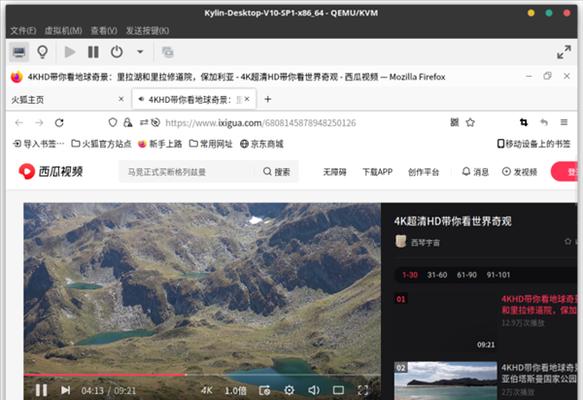Click the Xigua video search box
583x400 pixels.
188,172
